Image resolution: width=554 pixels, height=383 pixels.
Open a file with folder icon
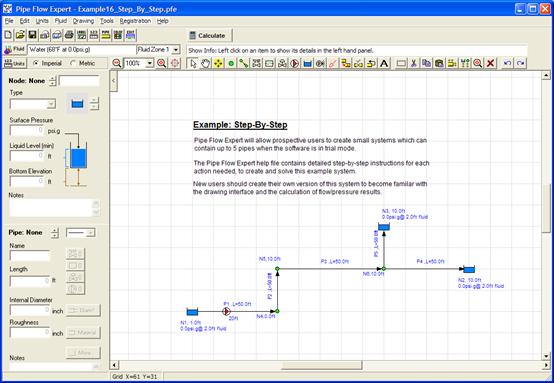20,35
